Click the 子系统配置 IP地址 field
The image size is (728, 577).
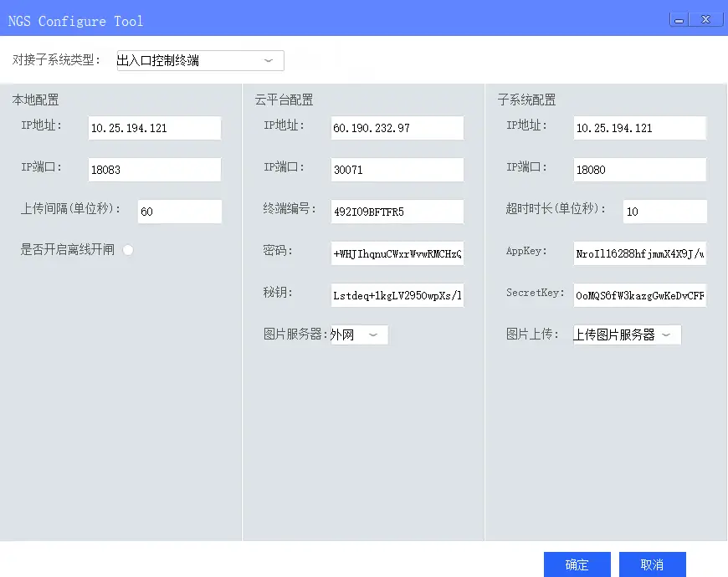639,128
